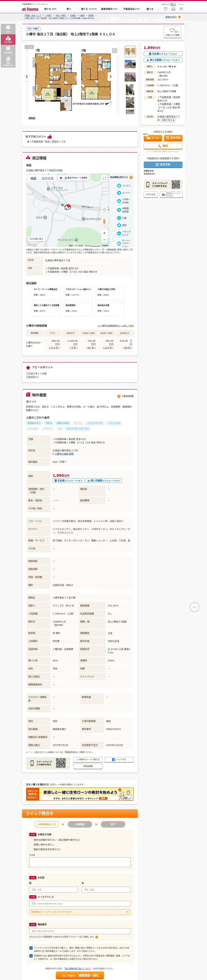Toggle スーパー checkbox on the map
This screenshot has width=207, height=980.
(114, 193)
